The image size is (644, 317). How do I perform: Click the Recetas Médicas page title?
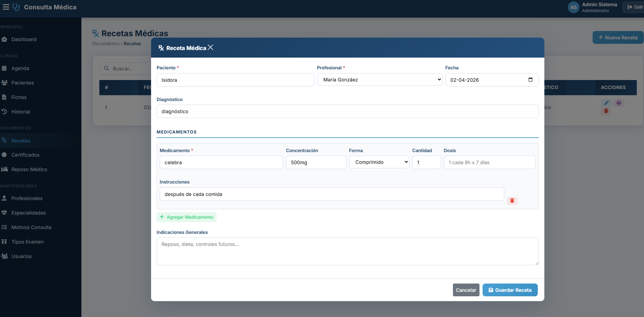(x=135, y=33)
